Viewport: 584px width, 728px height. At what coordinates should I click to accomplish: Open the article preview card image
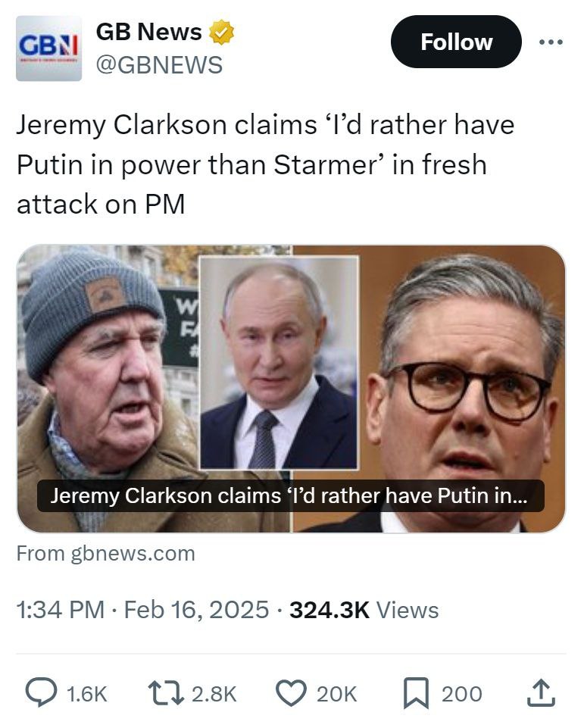coord(291,389)
